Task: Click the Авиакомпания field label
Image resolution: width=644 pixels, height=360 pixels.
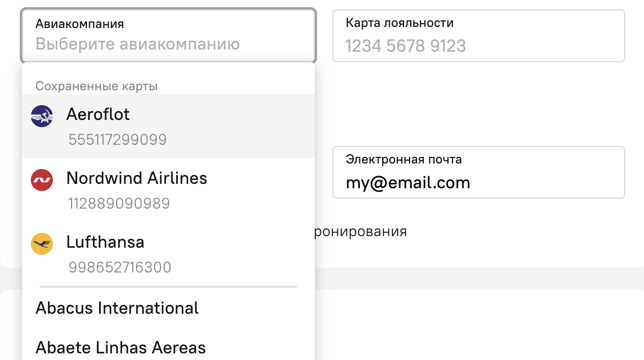Action: [x=80, y=24]
